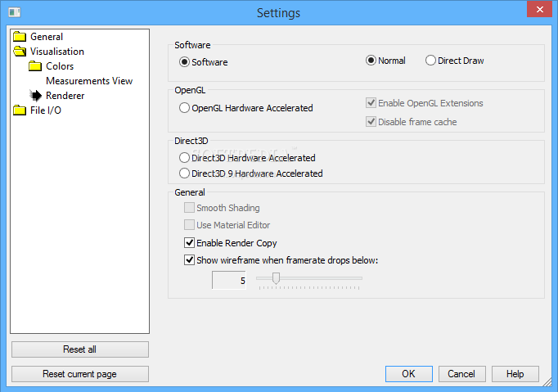Open the Colors settings page
Viewport: 558px width, 392px height.
click(x=60, y=66)
